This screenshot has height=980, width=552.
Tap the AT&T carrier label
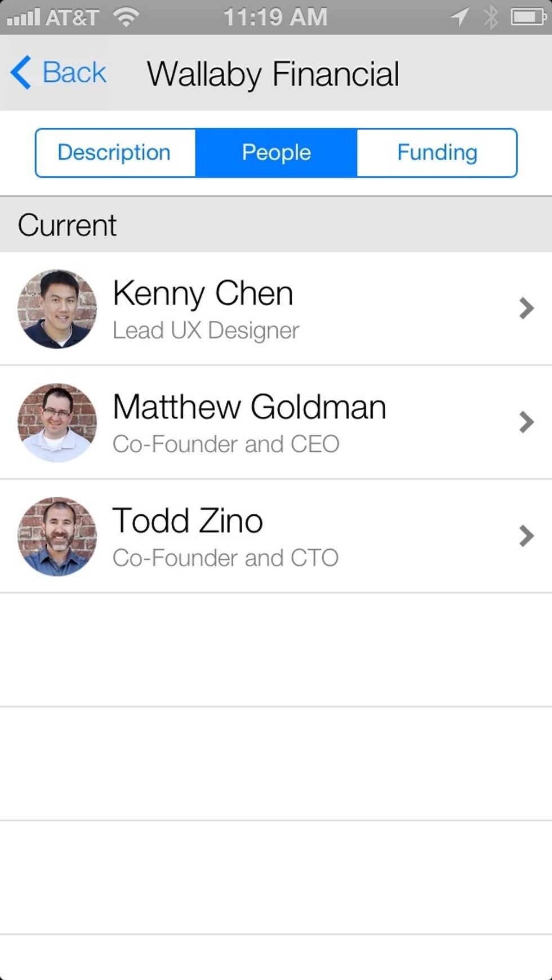pyautogui.click(x=73, y=17)
